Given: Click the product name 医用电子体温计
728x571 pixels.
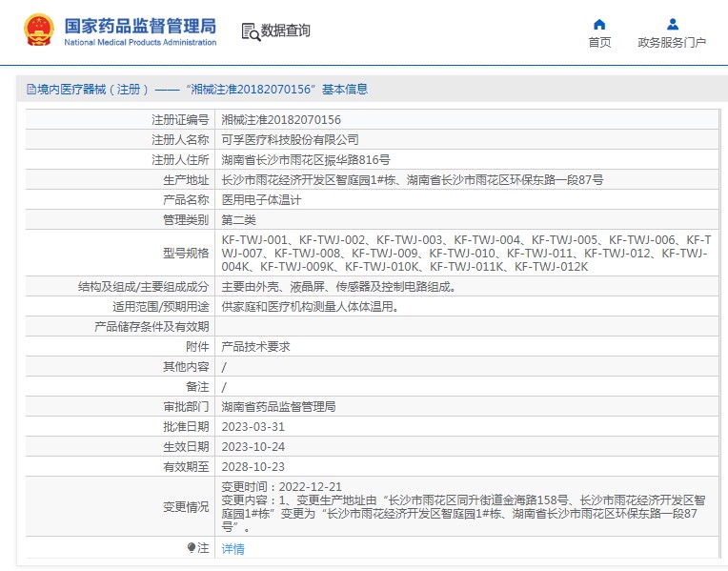Looking at the screenshot, I should pos(261,200).
